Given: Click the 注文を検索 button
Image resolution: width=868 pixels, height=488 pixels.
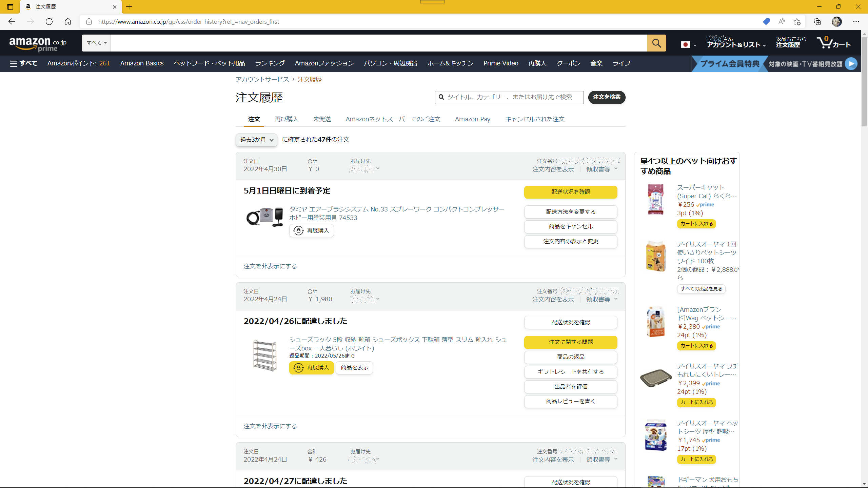Looking at the screenshot, I should (x=607, y=97).
